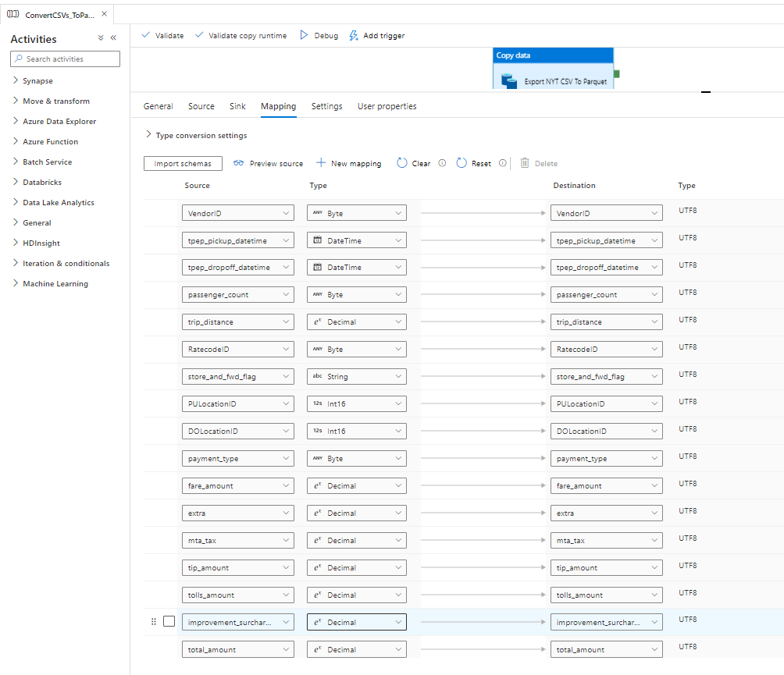
Task: Open the RatecodeID destination dropdown
Action: (x=607, y=350)
